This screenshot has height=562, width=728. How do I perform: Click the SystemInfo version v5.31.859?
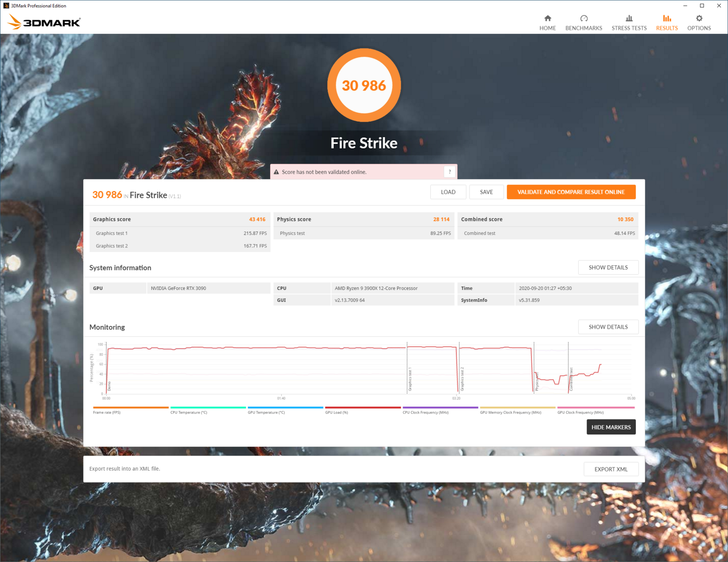pos(529,300)
